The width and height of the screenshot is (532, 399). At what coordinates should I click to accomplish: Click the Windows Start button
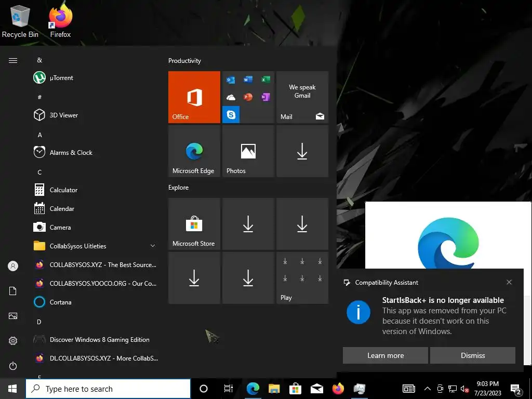[x=12, y=389]
